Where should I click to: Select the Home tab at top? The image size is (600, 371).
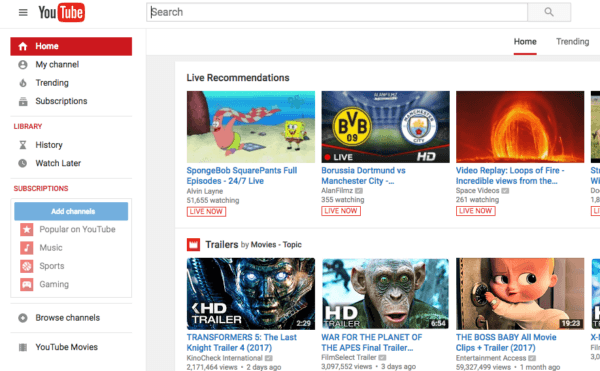coord(525,41)
